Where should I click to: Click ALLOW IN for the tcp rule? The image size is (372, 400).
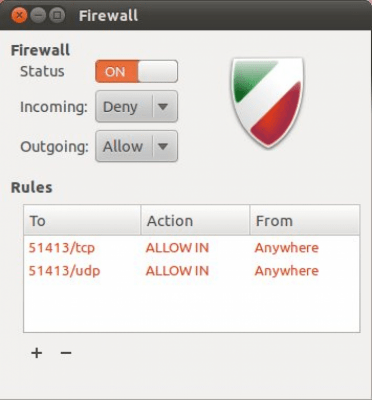click(177, 248)
